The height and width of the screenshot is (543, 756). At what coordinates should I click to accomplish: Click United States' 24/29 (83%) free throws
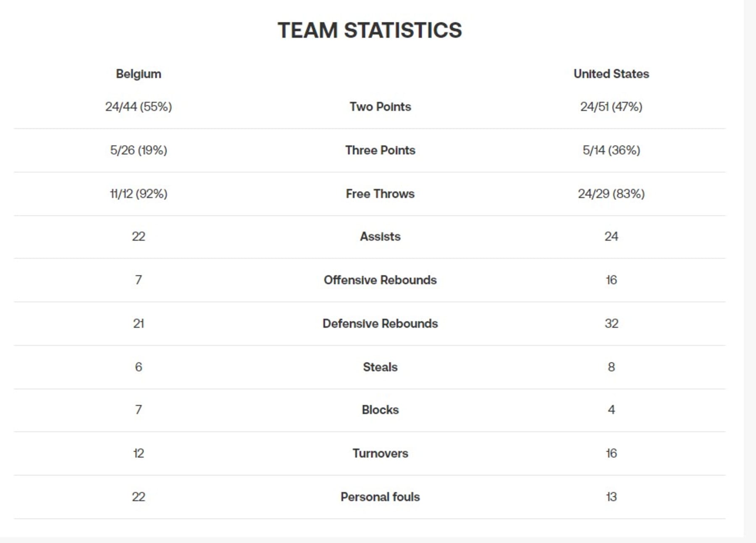(x=611, y=194)
